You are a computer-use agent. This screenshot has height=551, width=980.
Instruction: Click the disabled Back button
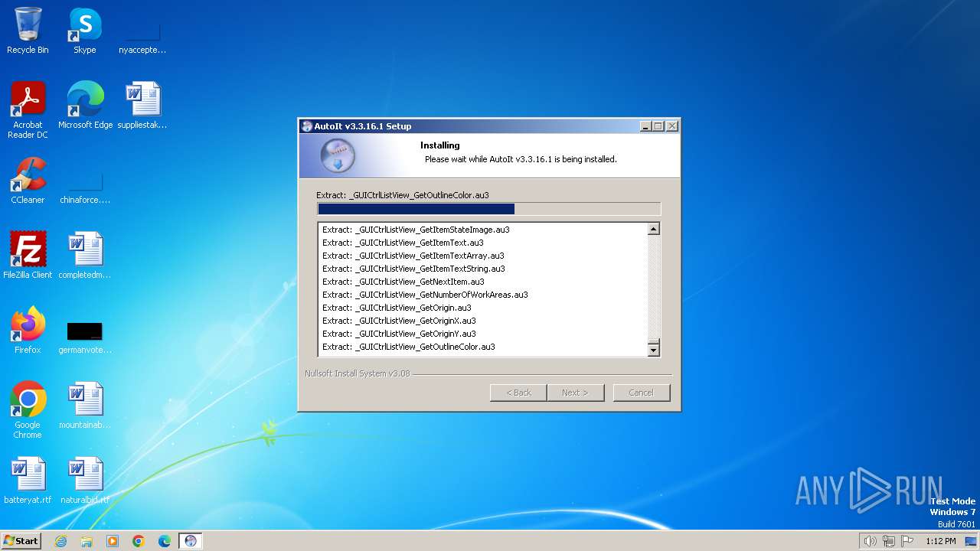[518, 393]
